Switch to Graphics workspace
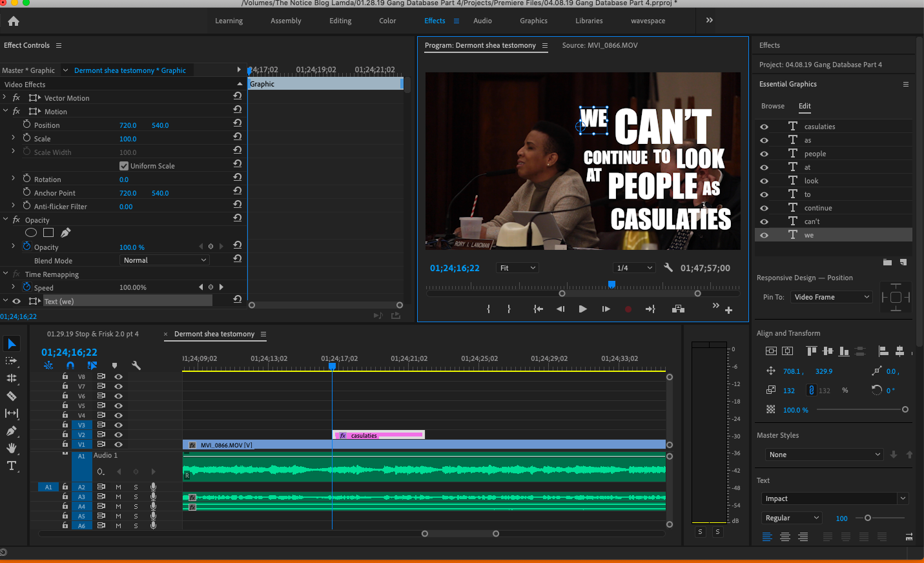The image size is (924, 563). (533, 21)
